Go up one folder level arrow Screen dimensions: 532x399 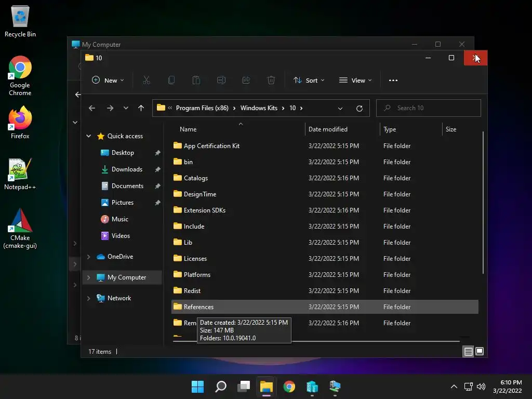click(x=141, y=108)
